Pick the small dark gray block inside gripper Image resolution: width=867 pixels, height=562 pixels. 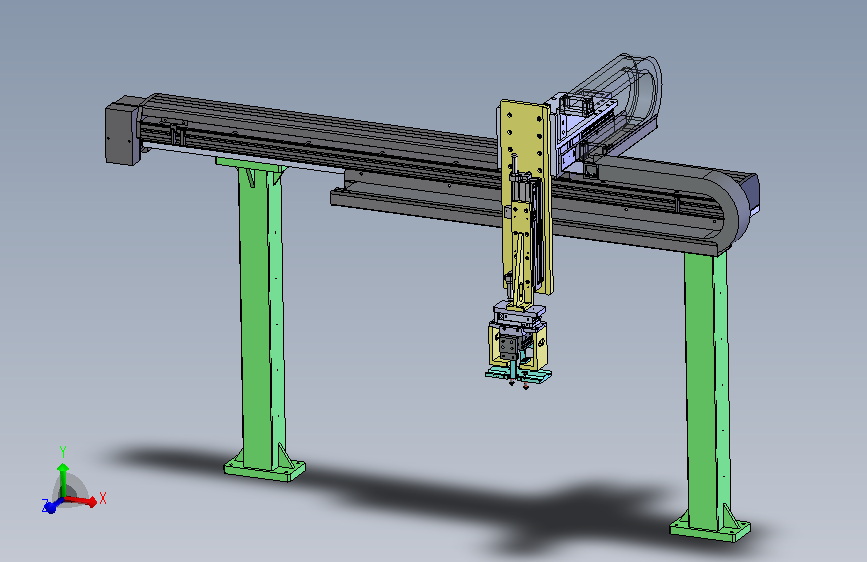point(509,347)
